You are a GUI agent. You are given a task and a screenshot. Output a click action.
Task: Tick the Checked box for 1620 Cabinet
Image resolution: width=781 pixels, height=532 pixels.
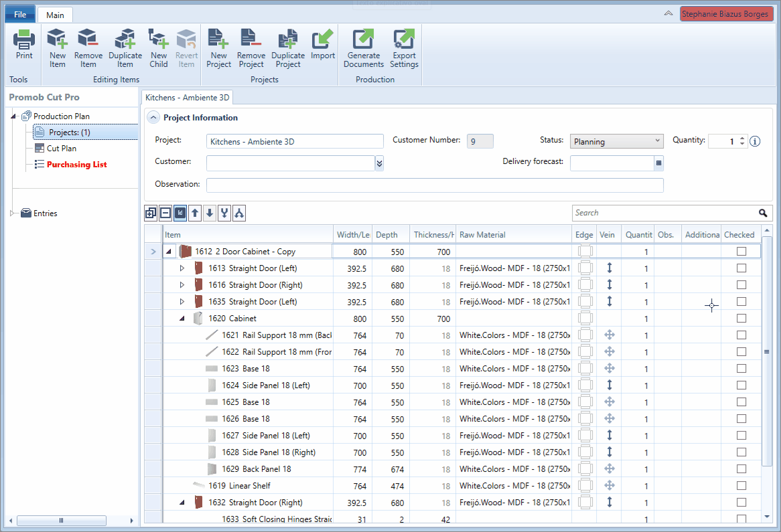click(741, 319)
